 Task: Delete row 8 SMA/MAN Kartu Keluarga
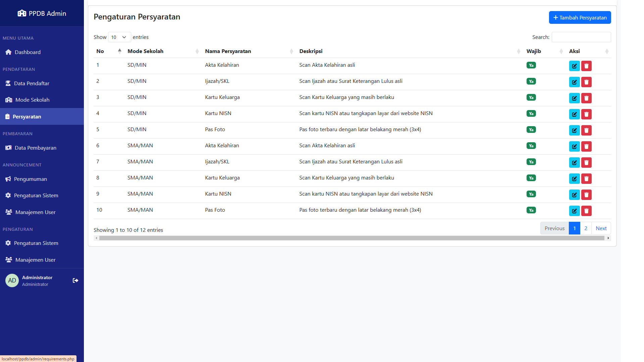(x=586, y=179)
